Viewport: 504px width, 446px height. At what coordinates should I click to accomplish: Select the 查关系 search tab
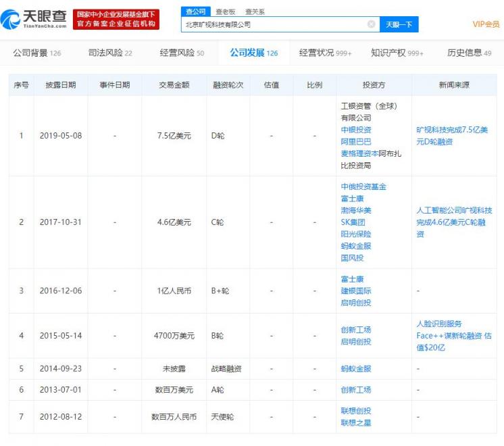pos(255,12)
